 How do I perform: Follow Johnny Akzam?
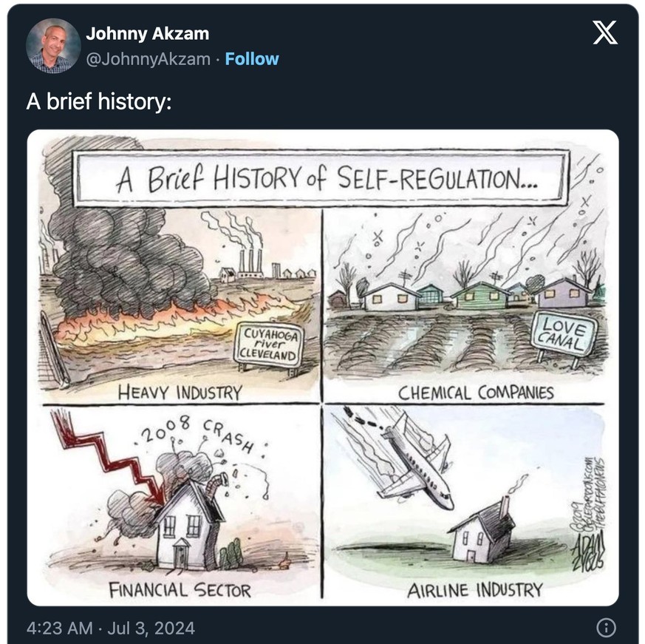pos(252,59)
